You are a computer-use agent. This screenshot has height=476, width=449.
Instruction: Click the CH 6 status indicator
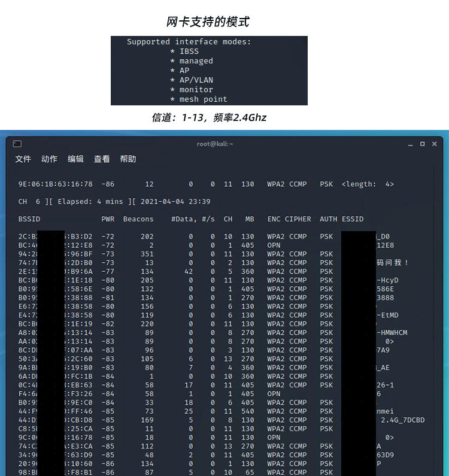(x=29, y=202)
